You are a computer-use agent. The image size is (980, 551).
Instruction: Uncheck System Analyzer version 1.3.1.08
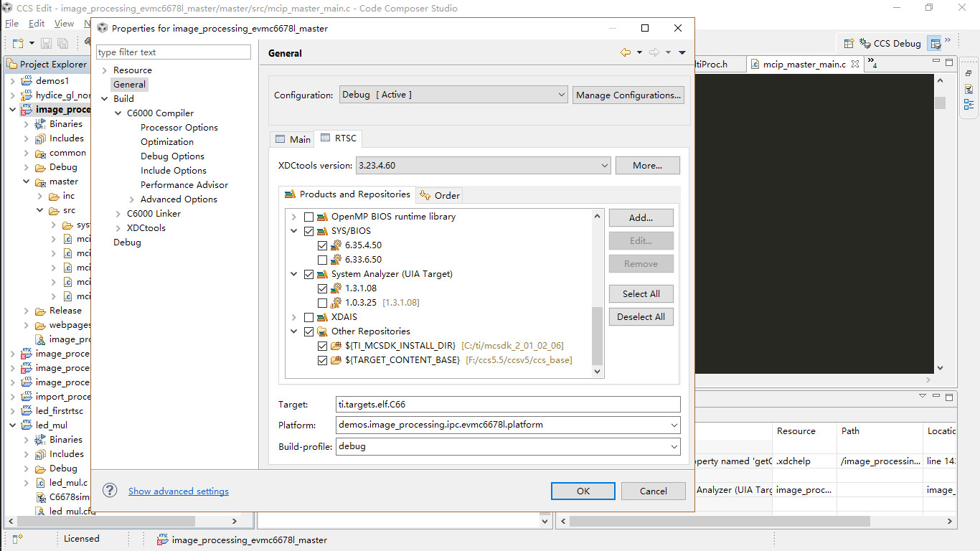tap(322, 288)
